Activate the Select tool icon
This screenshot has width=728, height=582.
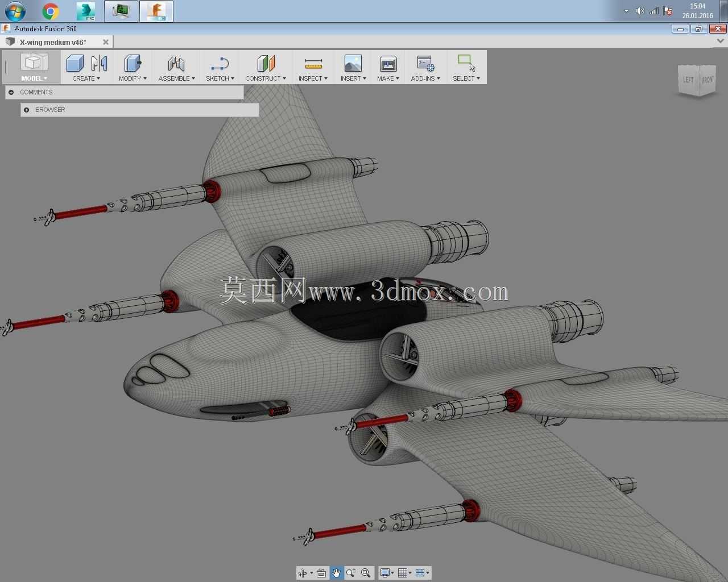(x=466, y=63)
